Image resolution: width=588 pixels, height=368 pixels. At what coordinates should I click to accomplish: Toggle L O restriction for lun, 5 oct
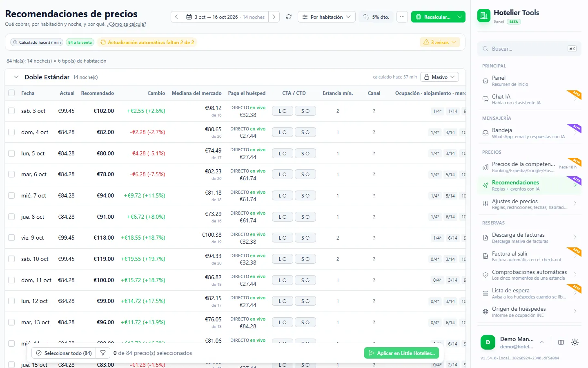coord(283,153)
